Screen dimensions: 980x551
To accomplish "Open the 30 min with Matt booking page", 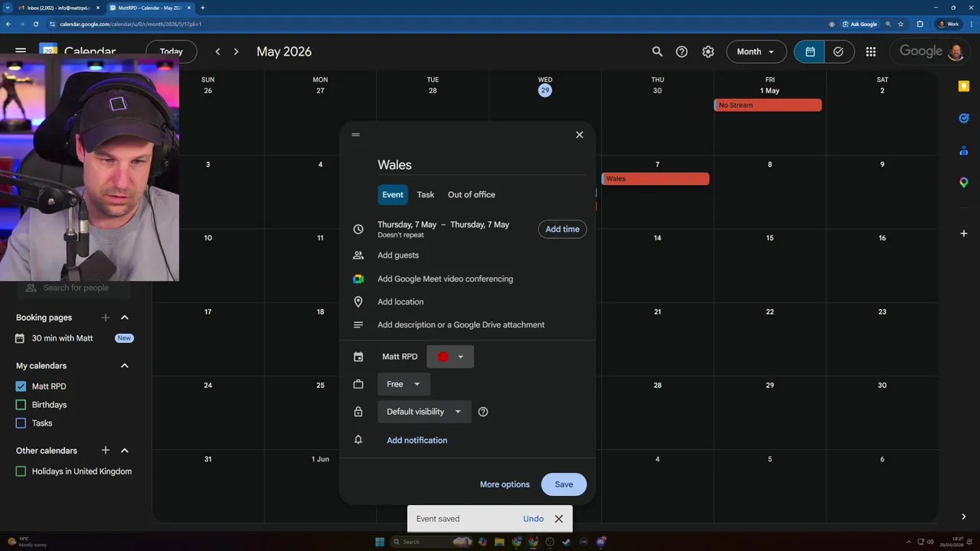I will [62, 338].
